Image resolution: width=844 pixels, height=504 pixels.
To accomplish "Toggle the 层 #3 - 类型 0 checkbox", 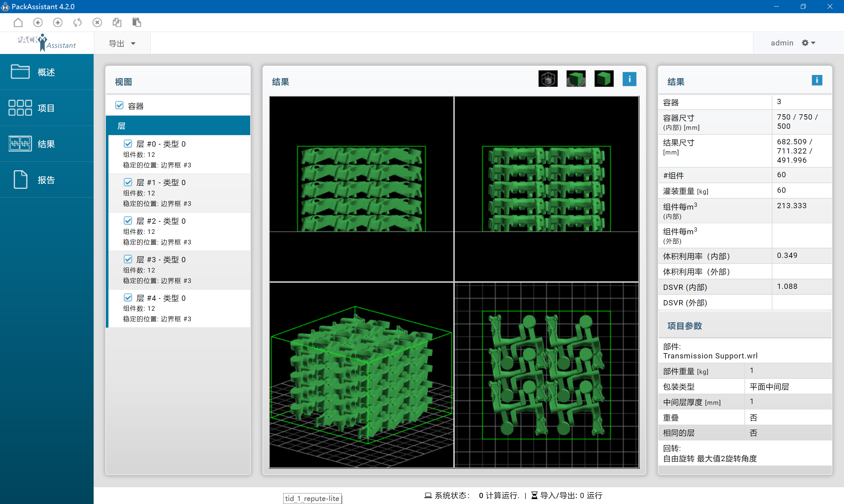I will pos(128,259).
